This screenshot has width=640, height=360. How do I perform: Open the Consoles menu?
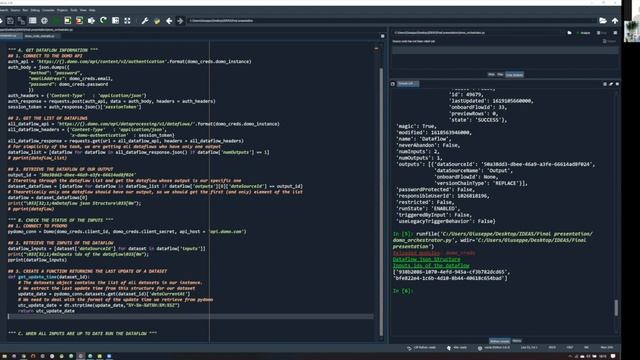point(48,10)
